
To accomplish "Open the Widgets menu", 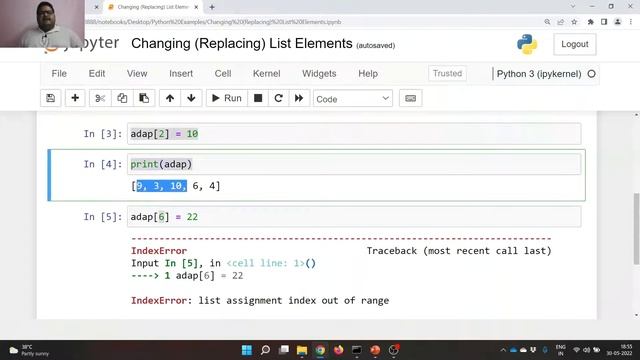I will 319,73.
